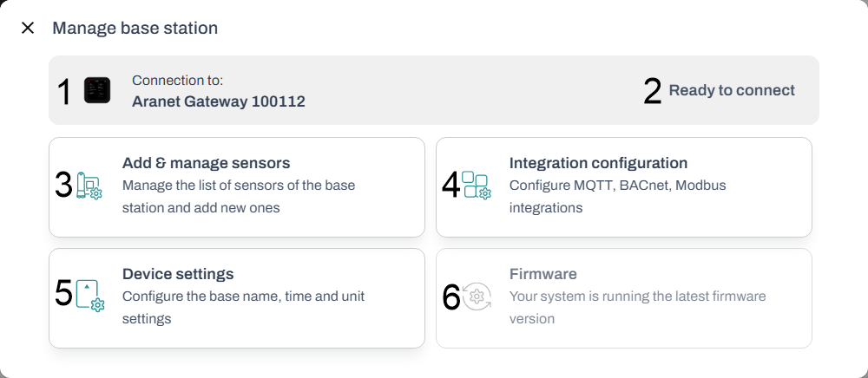
Task: Click the Firmware update gear icon
Action: click(477, 297)
